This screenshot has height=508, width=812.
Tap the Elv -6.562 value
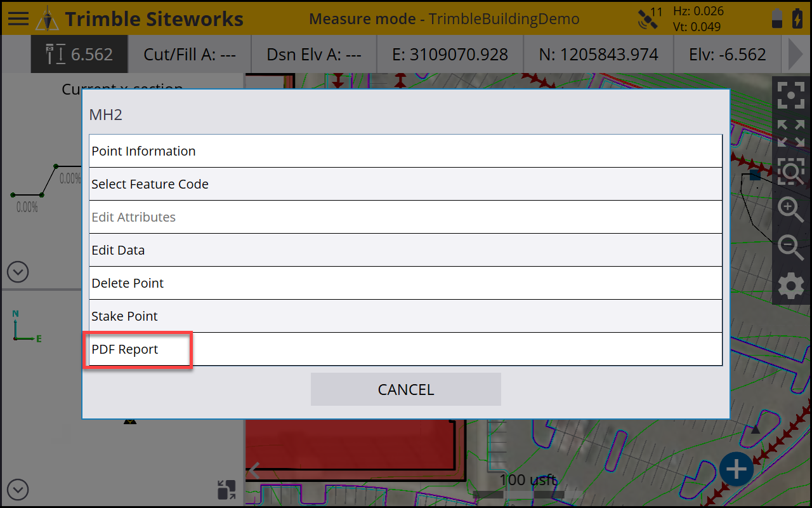pos(727,55)
